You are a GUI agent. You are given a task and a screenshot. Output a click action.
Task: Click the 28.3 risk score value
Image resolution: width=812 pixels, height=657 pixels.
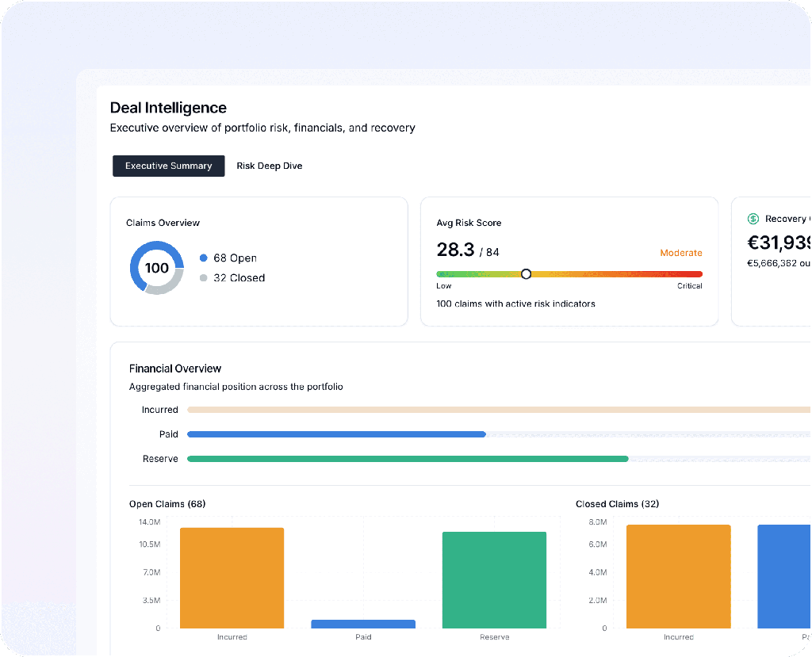[455, 250]
